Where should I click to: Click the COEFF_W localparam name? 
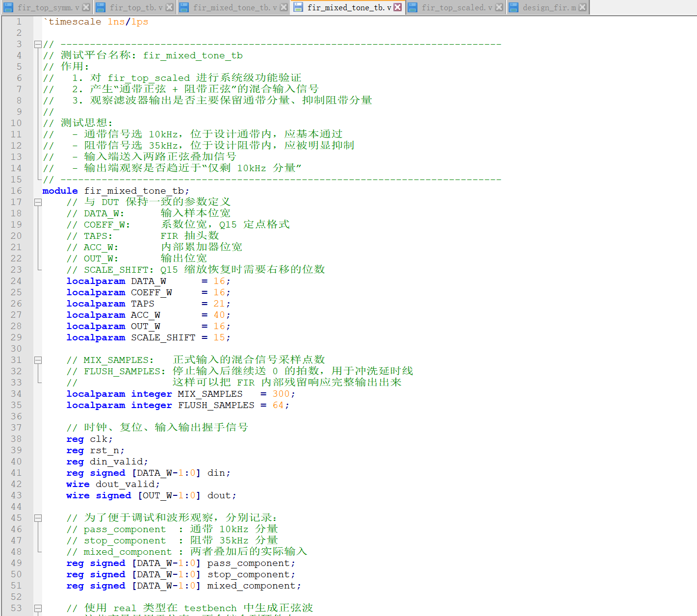pyautogui.click(x=151, y=292)
